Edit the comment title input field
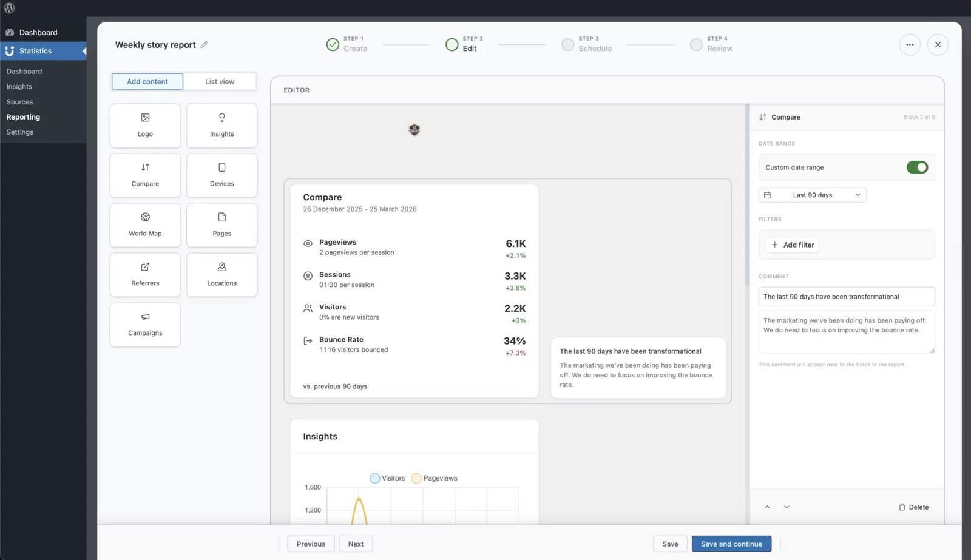The image size is (971, 560). [x=846, y=297]
